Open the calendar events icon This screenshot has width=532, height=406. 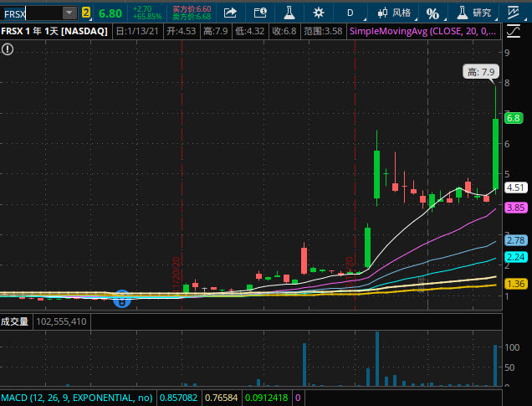coord(260,13)
